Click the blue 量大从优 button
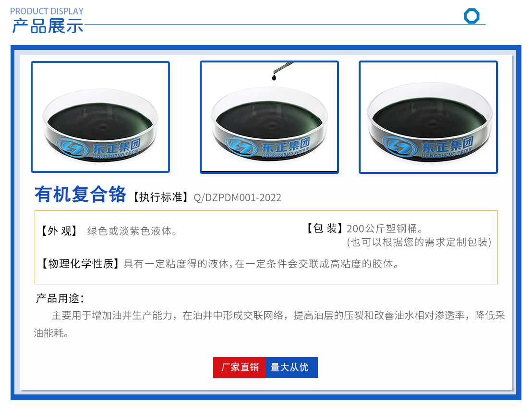 (292, 368)
